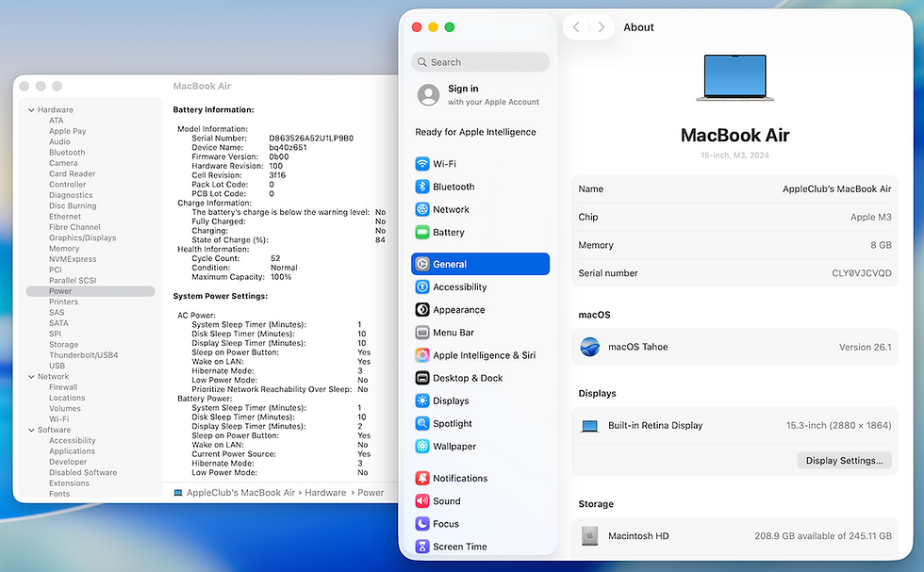Screen dimensions: 924x572
Task: Select Apple Pay in the Hardware list
Action: (68, 131)
